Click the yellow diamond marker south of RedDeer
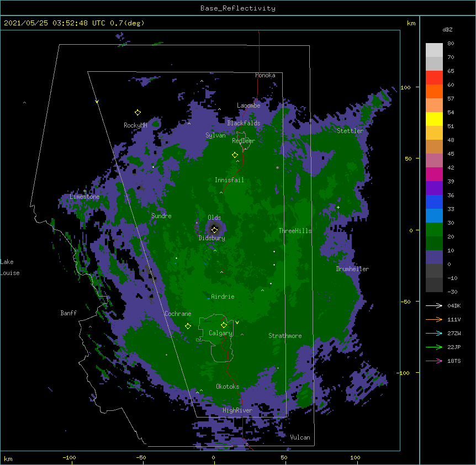The width and height of the screenshot is (476, 465). pos(235,155)
